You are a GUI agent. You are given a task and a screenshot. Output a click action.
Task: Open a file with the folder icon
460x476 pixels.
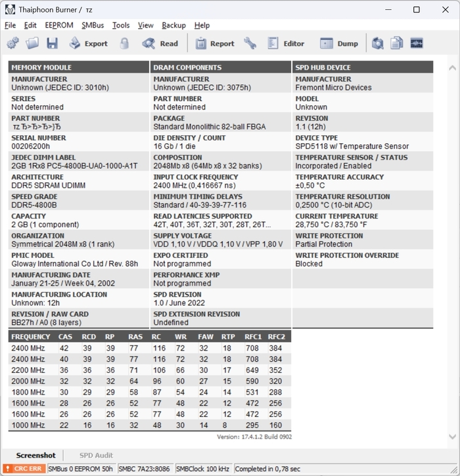point(32,43)
